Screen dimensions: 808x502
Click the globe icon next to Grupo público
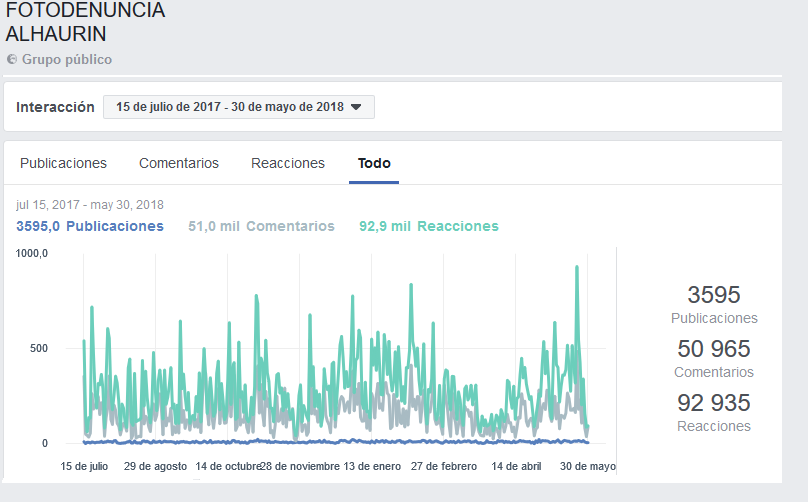point(12,59)
